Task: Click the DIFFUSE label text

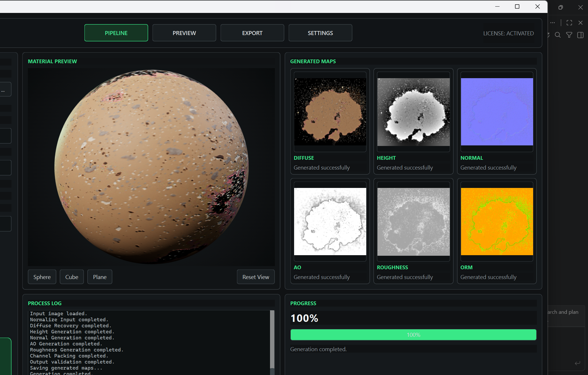Action: pyautogui.click(x=304, y=158)
